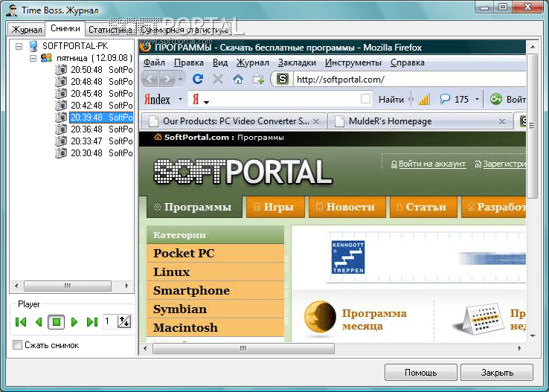Open the Файл menu in snapshot
Viewport: 549px width, 392px height.
pos(154,62)
